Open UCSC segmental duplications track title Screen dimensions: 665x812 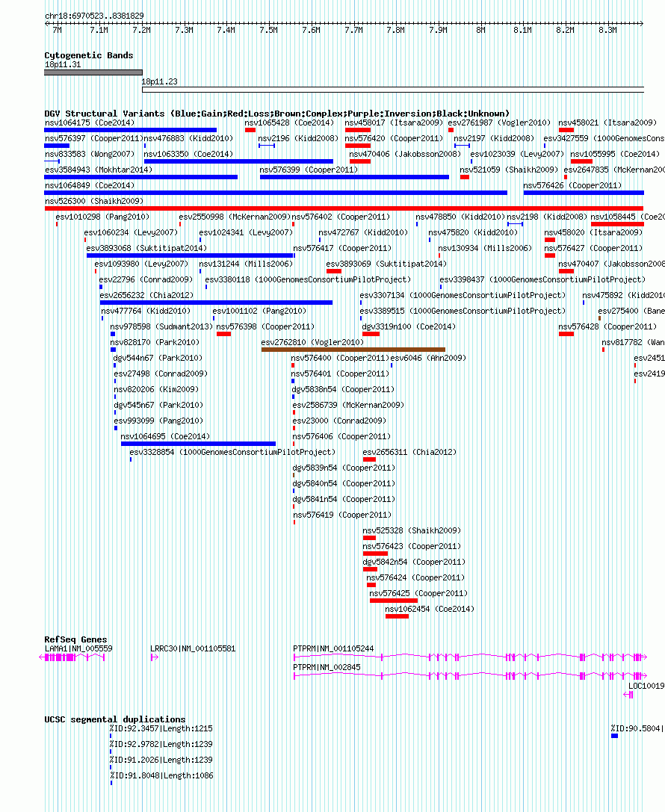point(115,719)
